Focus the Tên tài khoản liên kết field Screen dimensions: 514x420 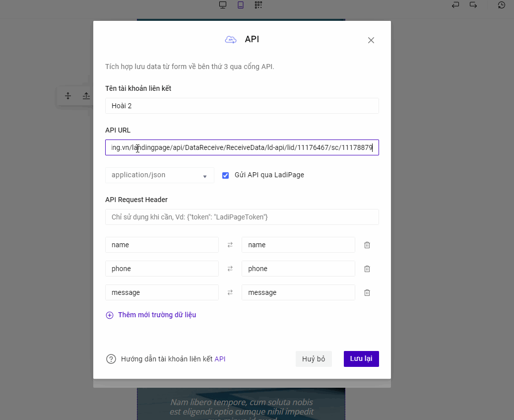[242, 106]
